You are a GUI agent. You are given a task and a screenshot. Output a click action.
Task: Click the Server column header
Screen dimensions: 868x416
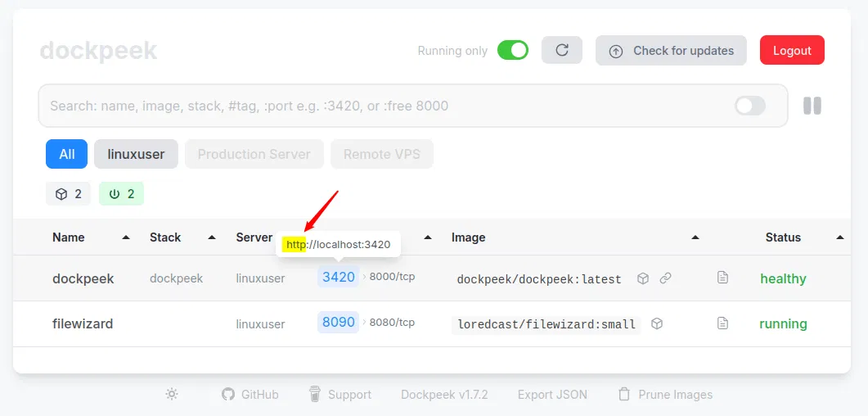(254, 237)
